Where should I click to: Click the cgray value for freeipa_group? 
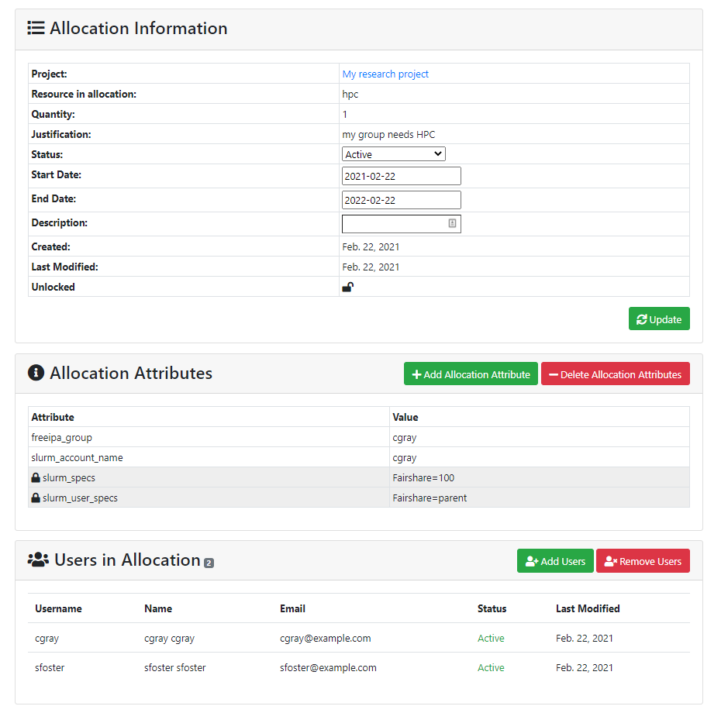click(x=405, y=437)
